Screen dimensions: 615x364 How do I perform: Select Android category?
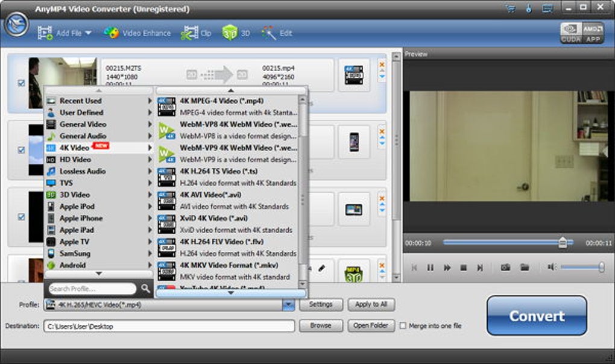click(99, 265)
